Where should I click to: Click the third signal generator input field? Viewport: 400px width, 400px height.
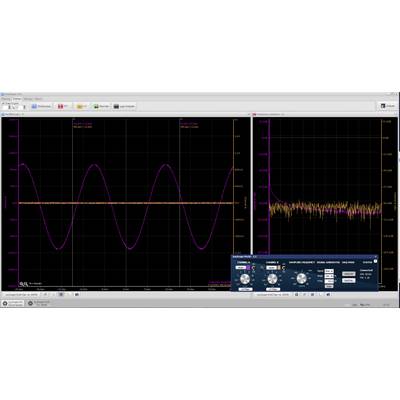pos(329,281)
